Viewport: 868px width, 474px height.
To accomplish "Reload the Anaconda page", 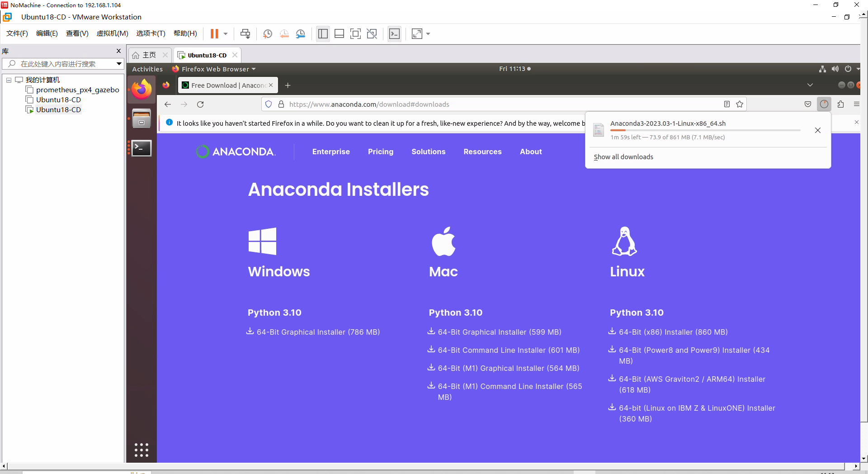I will pyautogui.click(x=200, y=104).
